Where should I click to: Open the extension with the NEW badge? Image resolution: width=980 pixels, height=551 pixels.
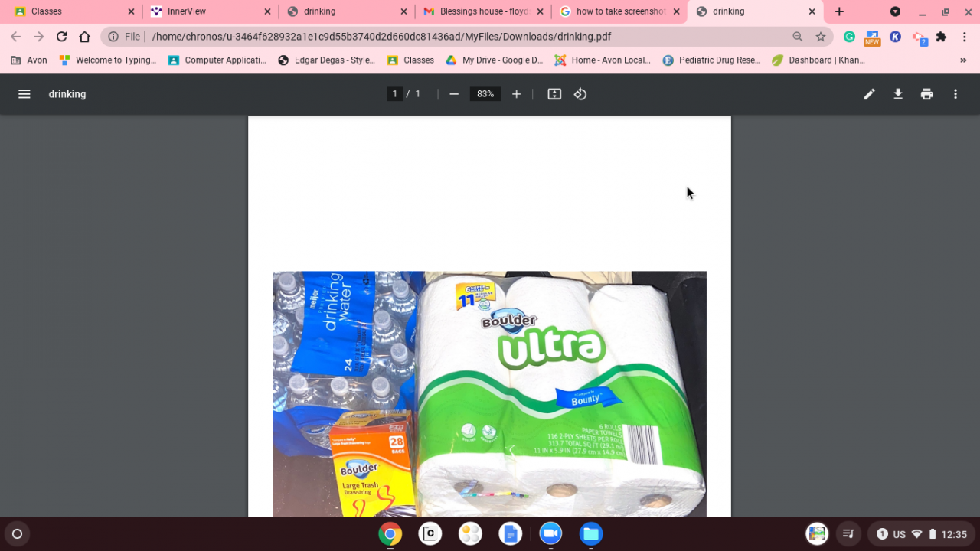click(x=872, y=37)
